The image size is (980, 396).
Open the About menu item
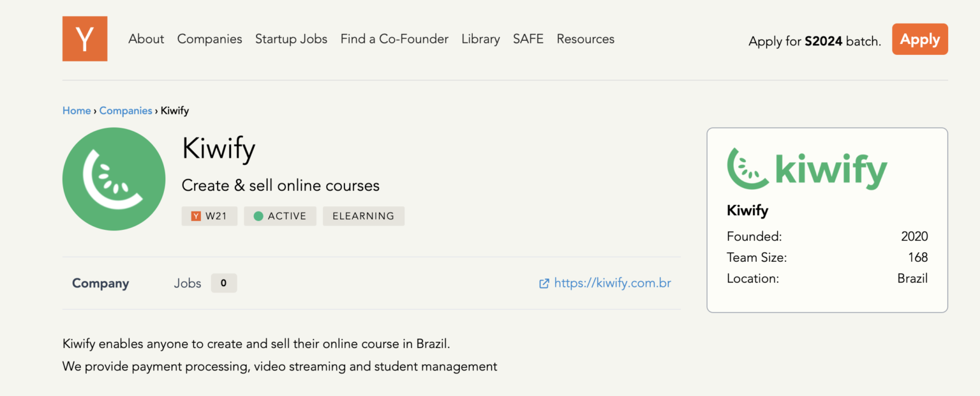(146, 39)
